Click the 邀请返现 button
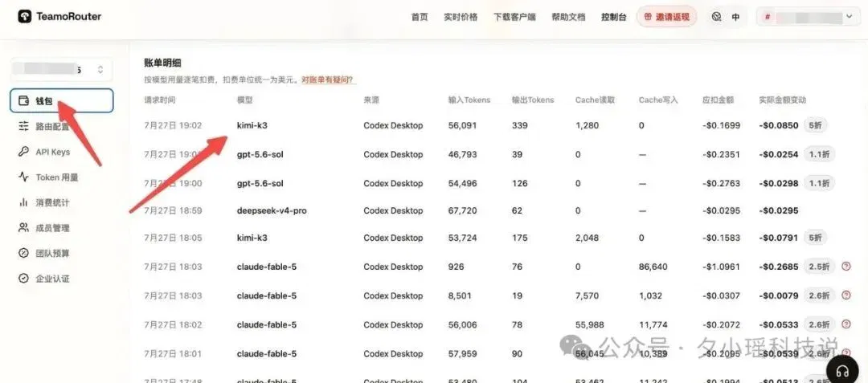868x383 pixels. point(666,17)
